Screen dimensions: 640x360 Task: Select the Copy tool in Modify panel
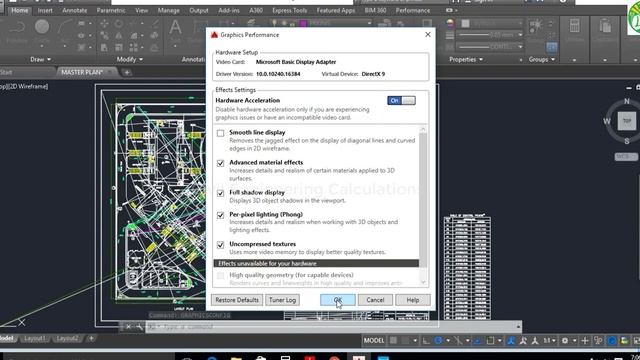pyautogui.click(x=104, y=36)
